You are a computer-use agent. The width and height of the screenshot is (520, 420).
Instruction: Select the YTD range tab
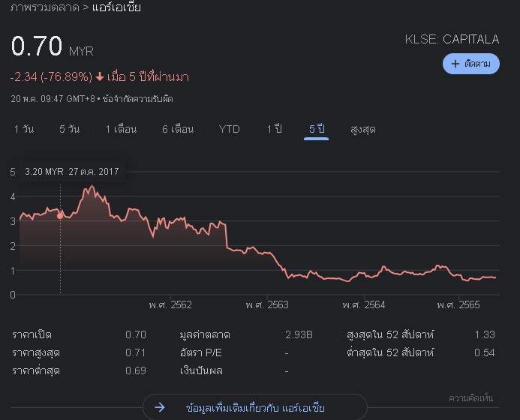229,129
